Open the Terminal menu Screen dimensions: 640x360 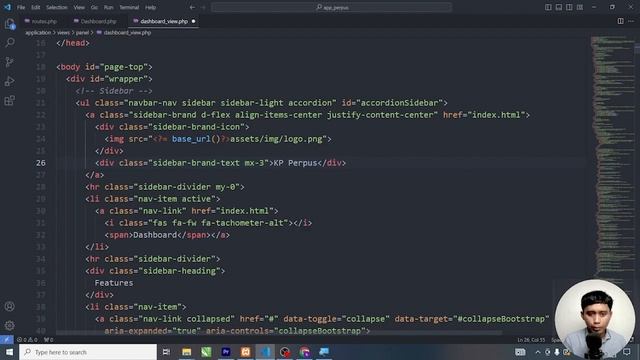point(129,7)
